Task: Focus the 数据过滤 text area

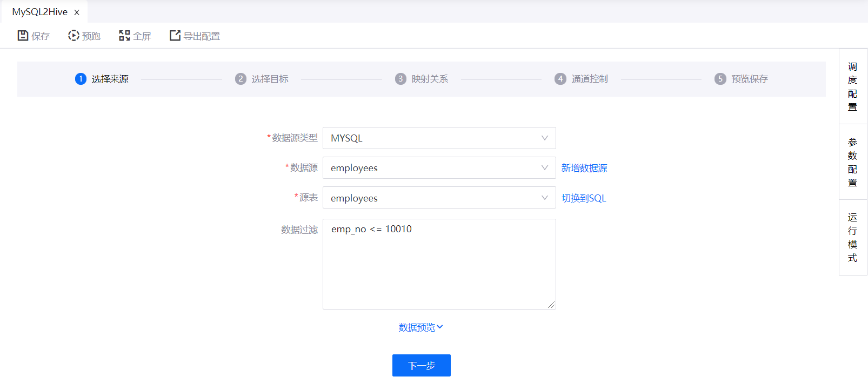Action: tap(439, 264)
